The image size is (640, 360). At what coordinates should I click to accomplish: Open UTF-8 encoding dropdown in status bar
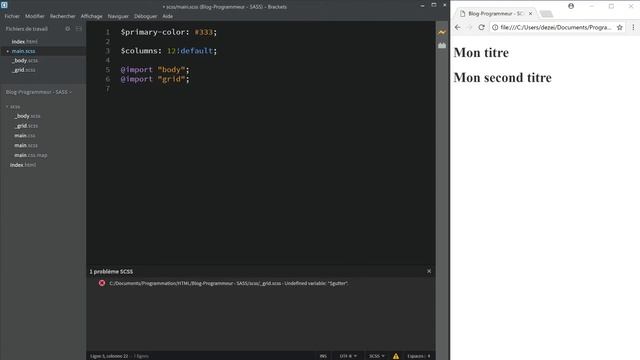pyautogui.click(x=348, y=356)
